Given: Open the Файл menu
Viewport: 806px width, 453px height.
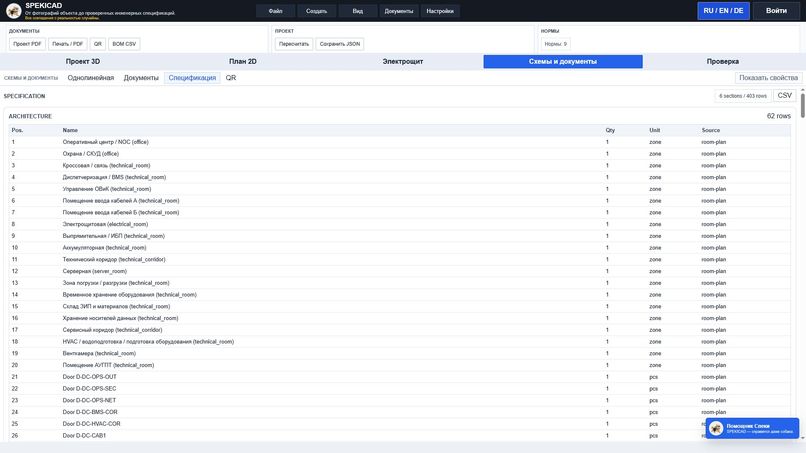Looking at the screenshot, I should pyautogui.click(x=276, y=11).
